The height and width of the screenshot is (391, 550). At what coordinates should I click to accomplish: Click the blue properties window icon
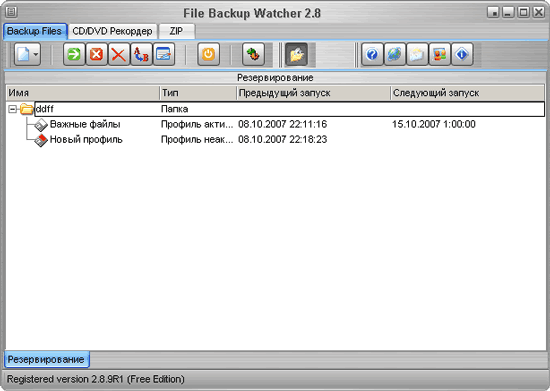[x=163, y=54]
